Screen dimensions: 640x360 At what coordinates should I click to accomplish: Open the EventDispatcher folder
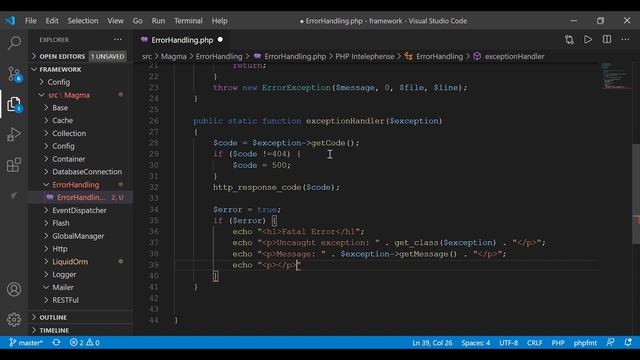click(79, 211)
